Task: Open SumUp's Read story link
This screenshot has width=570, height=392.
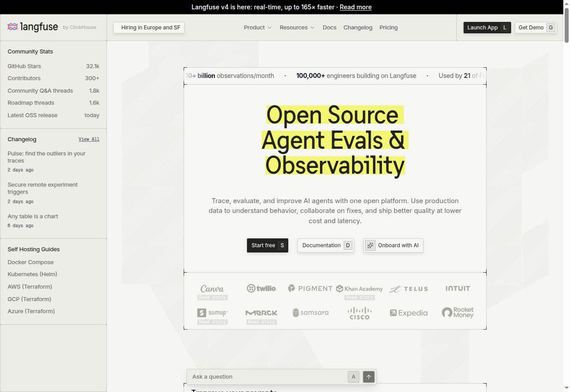Action: (213, 322)
